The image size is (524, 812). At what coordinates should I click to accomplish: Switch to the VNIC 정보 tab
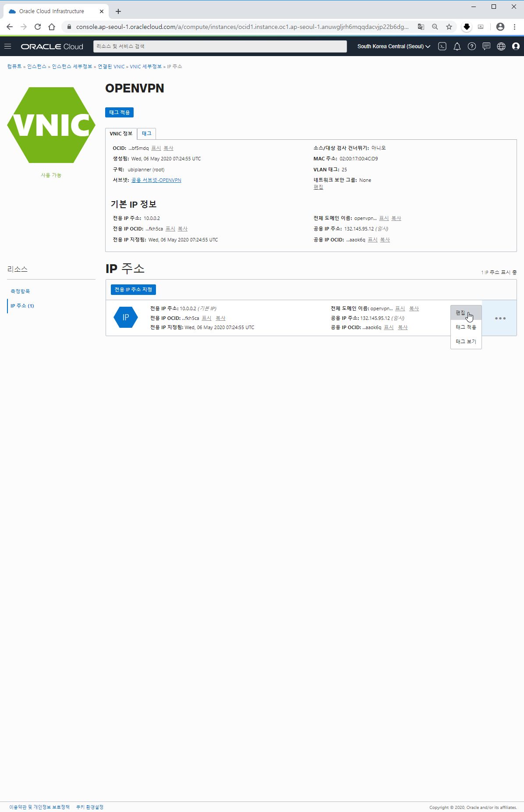pyautogui.click(x=121, y=134)
